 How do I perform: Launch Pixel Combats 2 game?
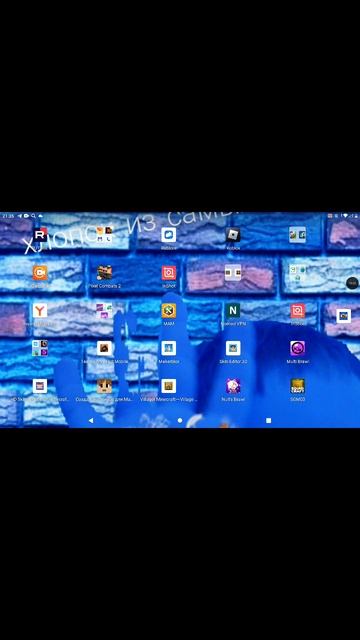point(104,273)
